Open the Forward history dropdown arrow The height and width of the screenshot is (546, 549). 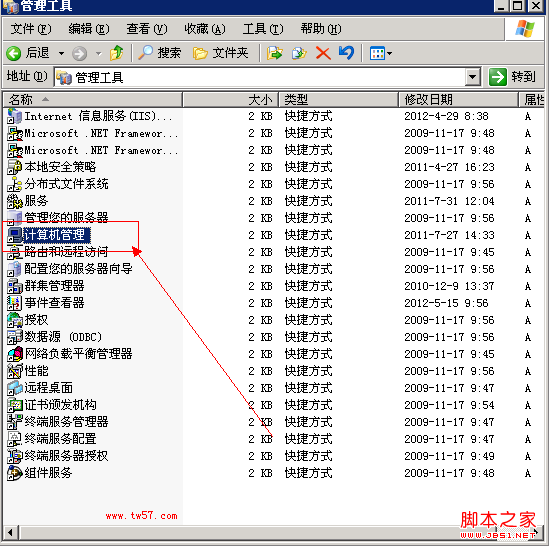coord(99,54)
